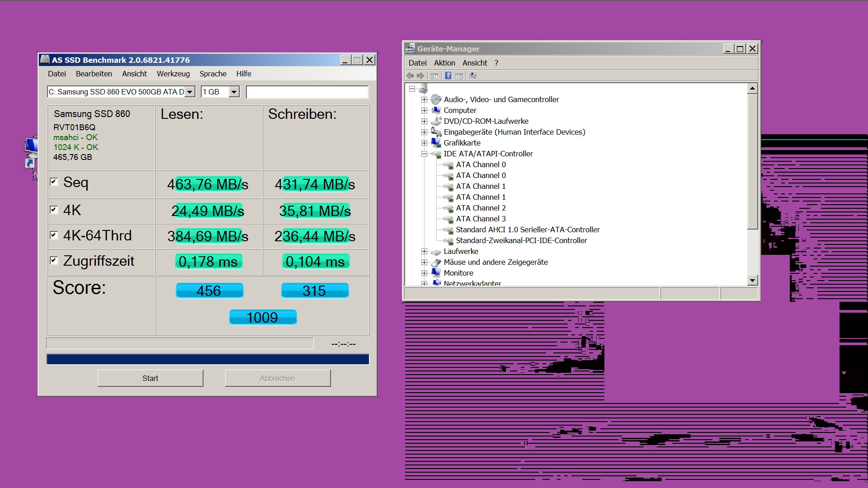
Task: Click the Start benchmark button
Action: [150, 378]
